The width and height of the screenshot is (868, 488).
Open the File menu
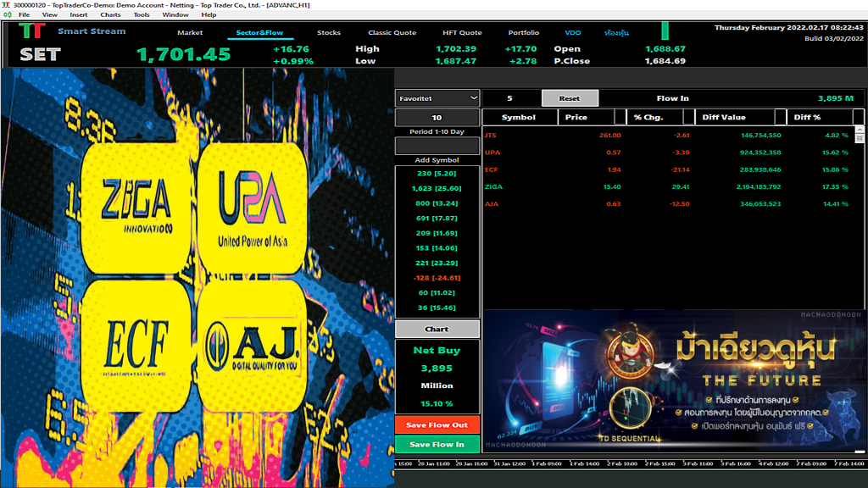click(25, 15)
